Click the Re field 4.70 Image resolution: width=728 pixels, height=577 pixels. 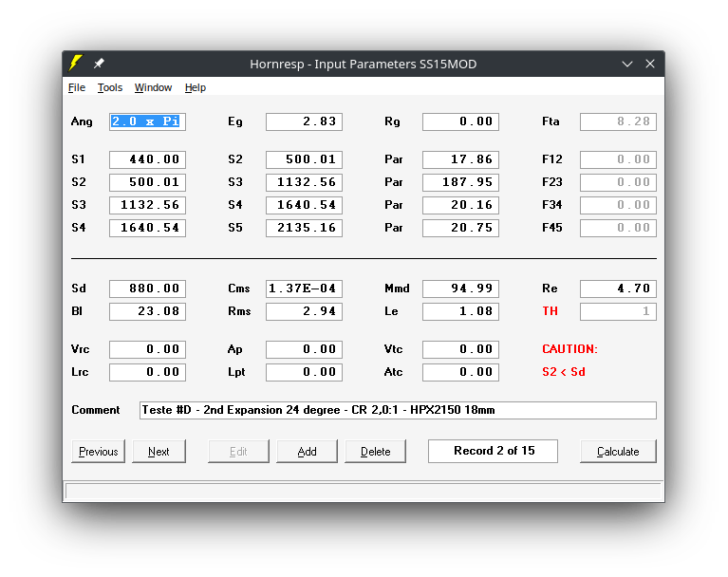[x=618, y=288]
